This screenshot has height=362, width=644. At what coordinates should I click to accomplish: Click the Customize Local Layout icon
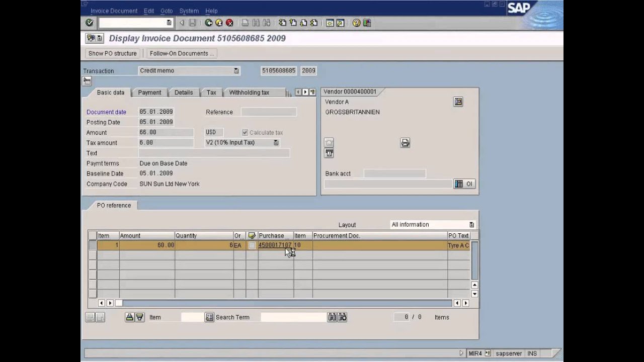[x=367, y=23]
